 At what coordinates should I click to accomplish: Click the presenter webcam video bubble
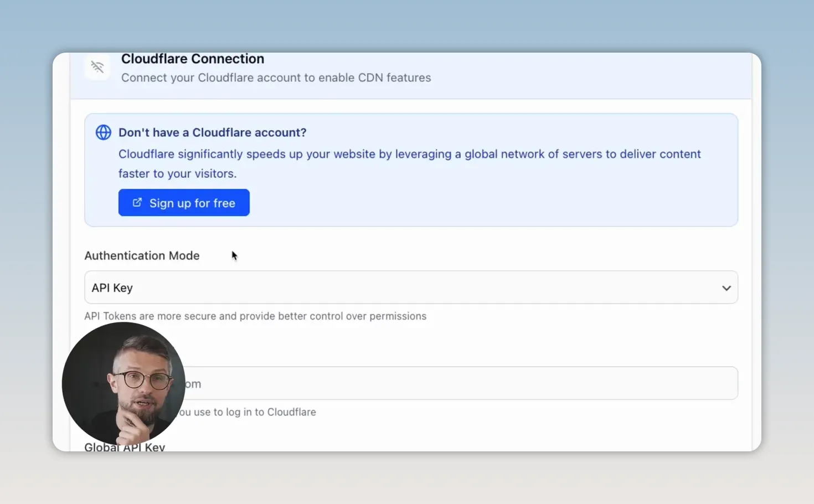click(123, 384)
